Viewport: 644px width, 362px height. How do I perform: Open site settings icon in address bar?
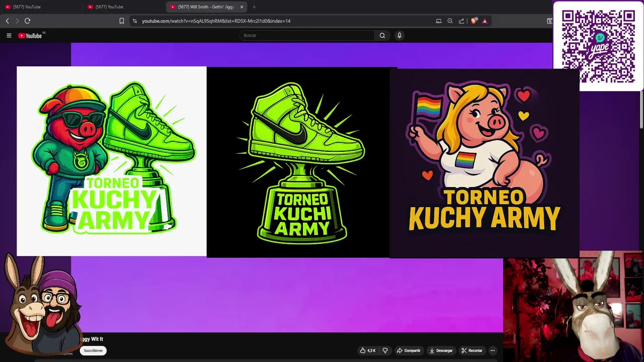coord(134,21)
